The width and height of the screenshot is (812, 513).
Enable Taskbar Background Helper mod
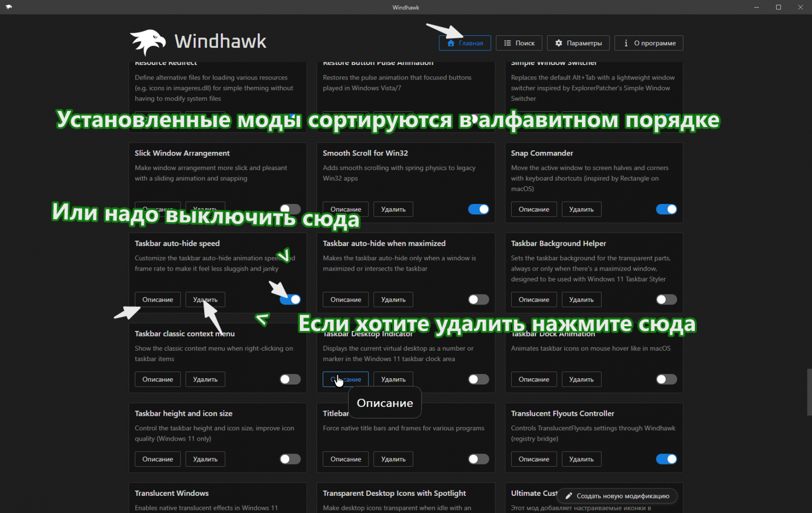click(x=666, y=300)
